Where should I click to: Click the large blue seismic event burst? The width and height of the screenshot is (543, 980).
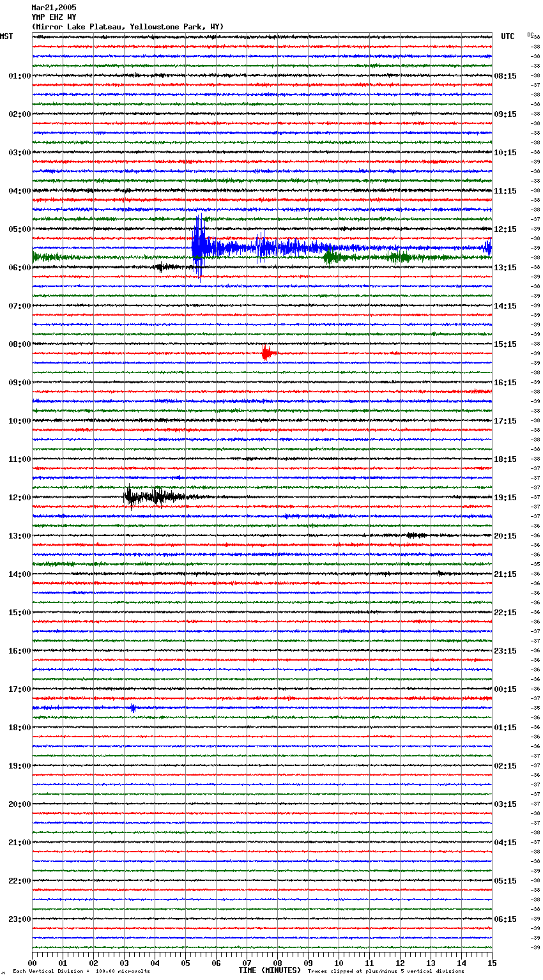click(201, 248)
